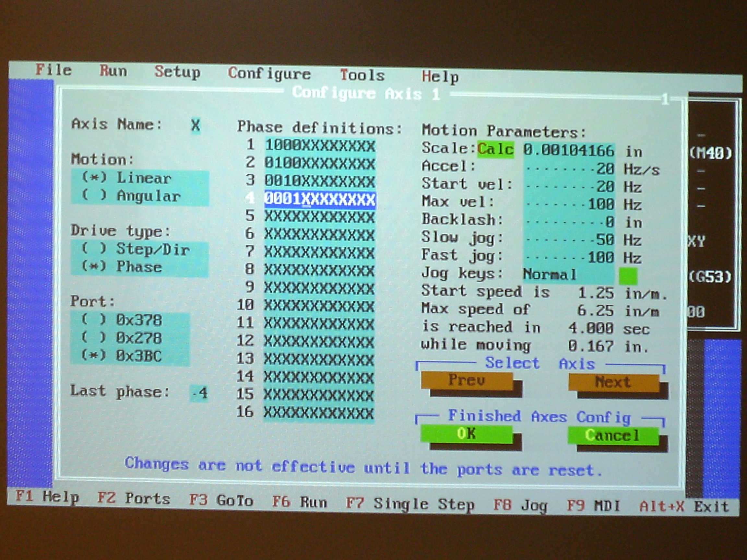This screenshot has width=747, height=560.
Task: Confirm axes config with OK
Action: [x=466, y=434]
